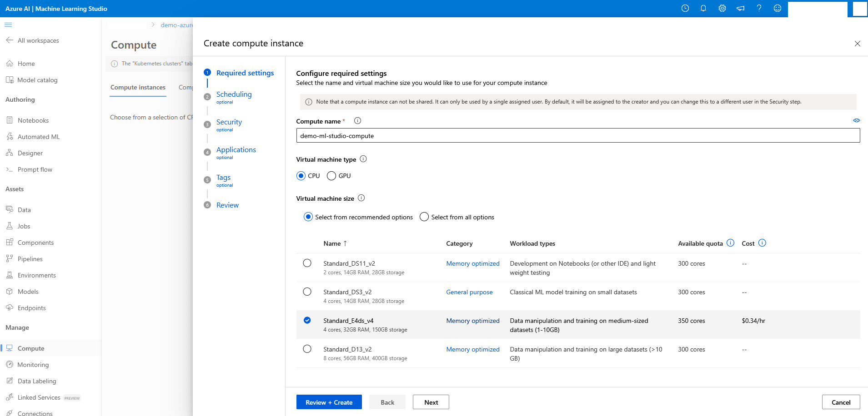868x416 pixels.
Task: Click the Review + Create button
Action: (x=329, y=402)
